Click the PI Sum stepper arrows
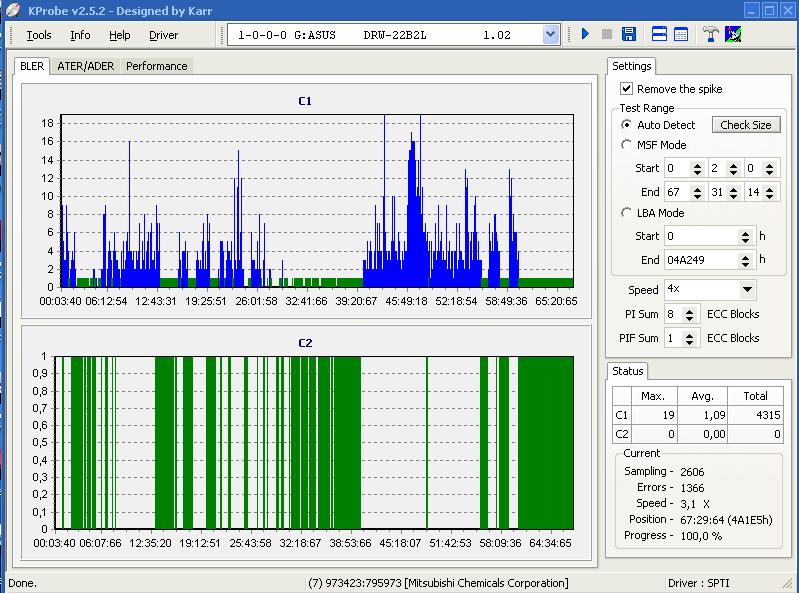Viewport: 799px width, 593px height. point(690,315)
